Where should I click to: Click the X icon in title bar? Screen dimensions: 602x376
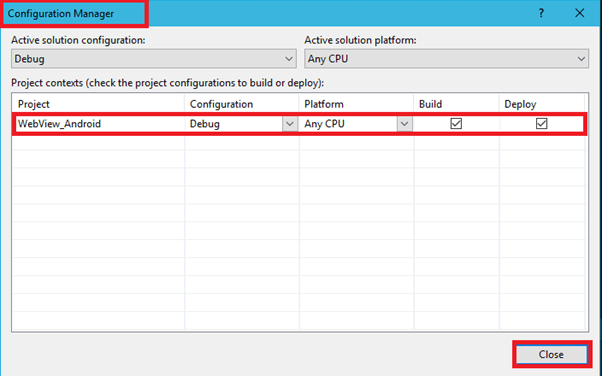579,13
